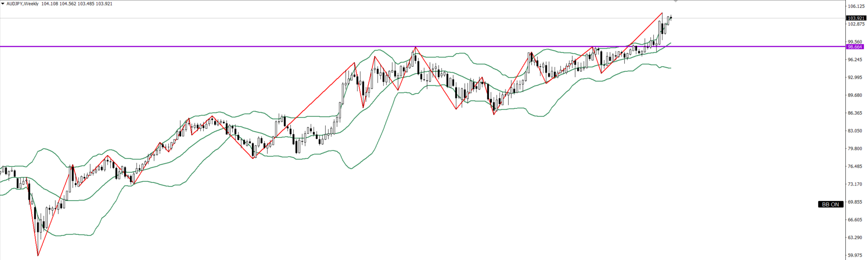Click the purple 98.664 price tag
The width and height of the screenshot is (868, 260).
(855, 47)
